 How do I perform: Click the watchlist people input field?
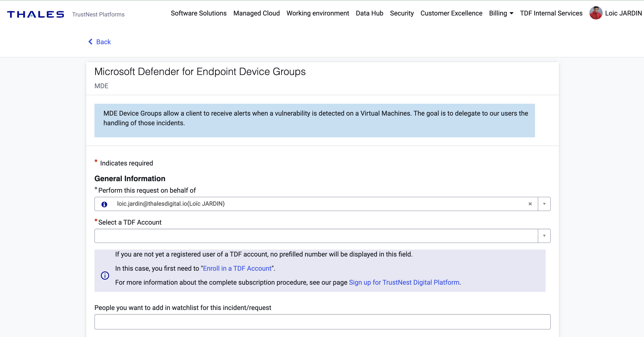tap(322, 322)
